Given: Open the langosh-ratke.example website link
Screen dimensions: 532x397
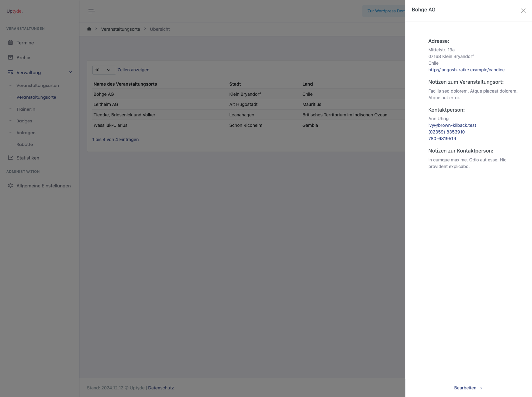Looking at the screenshot, I should tap(466, 70).
